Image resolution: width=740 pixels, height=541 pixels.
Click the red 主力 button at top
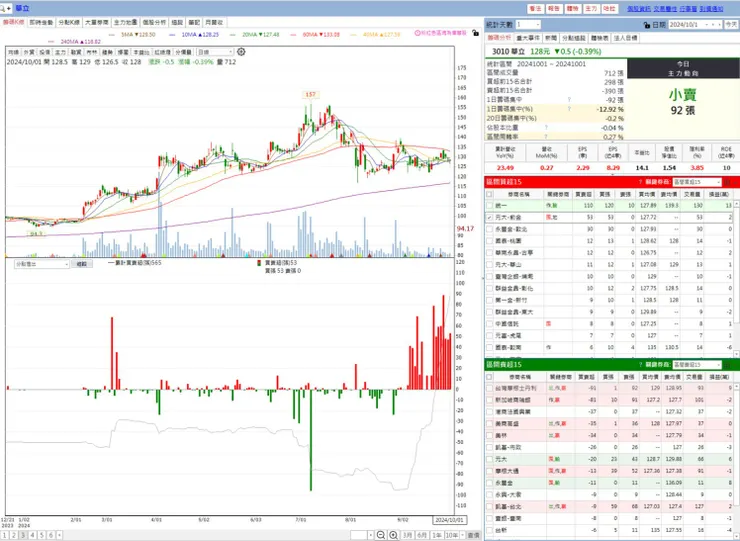(x=591, y=8)
